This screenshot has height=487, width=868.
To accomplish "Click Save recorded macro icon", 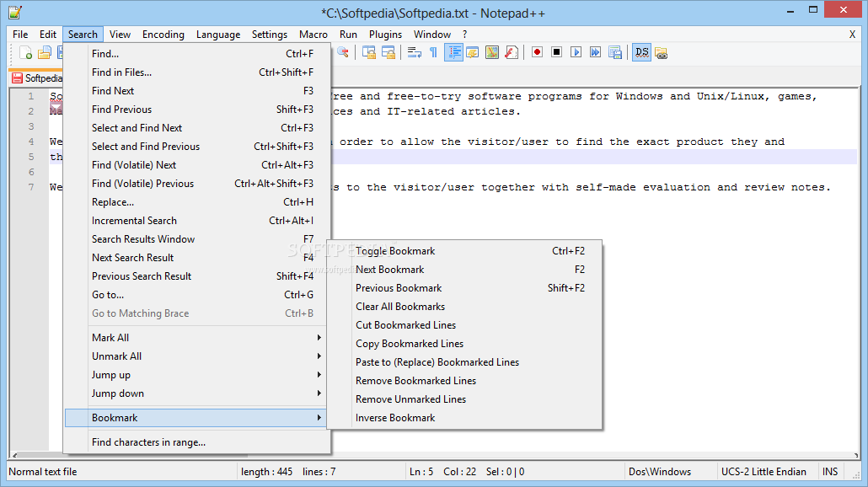I will (615, 52).
